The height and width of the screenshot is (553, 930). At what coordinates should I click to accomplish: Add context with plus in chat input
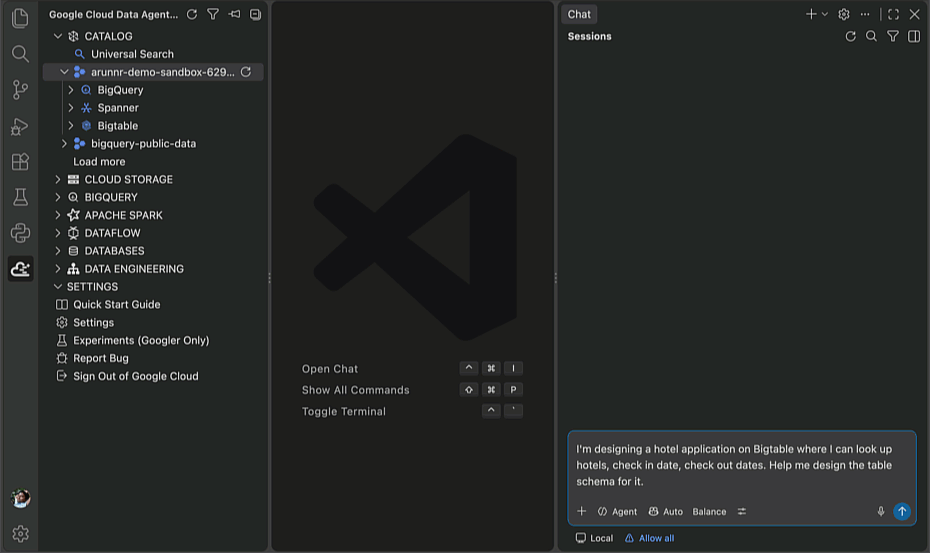coord(582,511)
